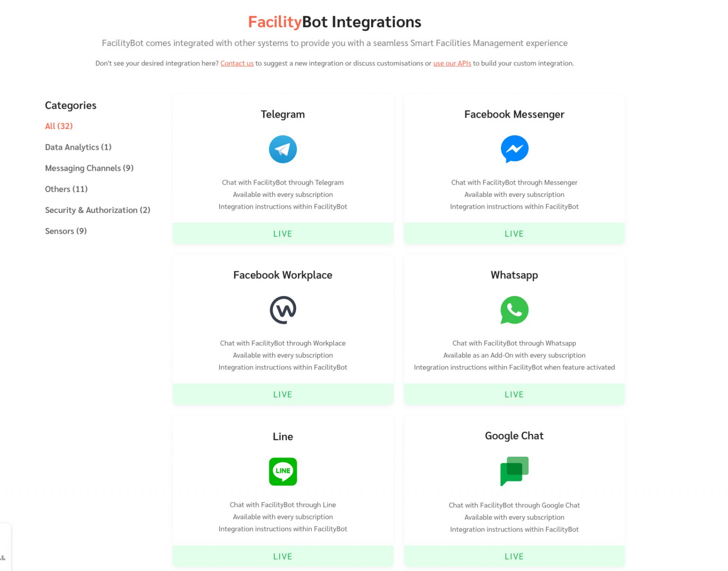Click the Facebook Messenger icon
Image resolution: width=728 pixels, height=571 pixels.
(x=514, y=149)
